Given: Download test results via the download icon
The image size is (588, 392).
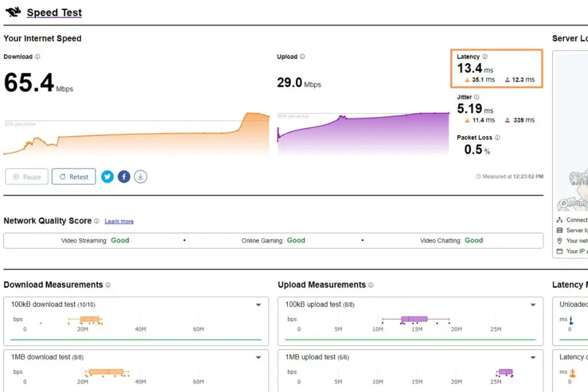Looking at the screenshot, I should (141, 176).
